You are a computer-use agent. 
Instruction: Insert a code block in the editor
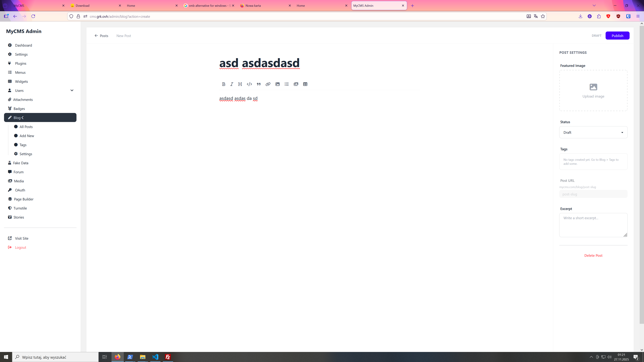coord(249,84)
